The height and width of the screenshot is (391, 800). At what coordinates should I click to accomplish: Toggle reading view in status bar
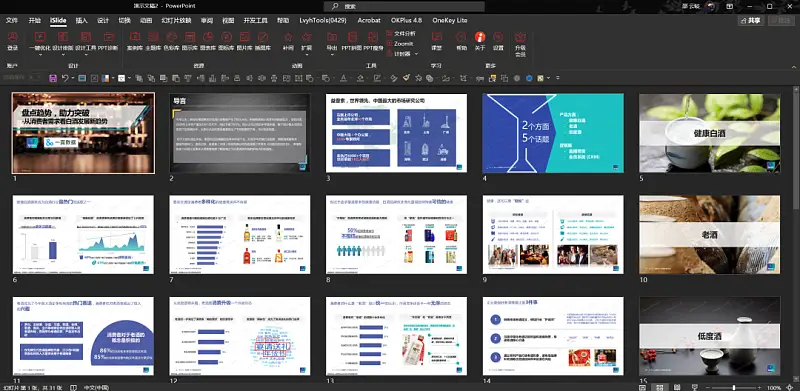[x=677, y=387]
